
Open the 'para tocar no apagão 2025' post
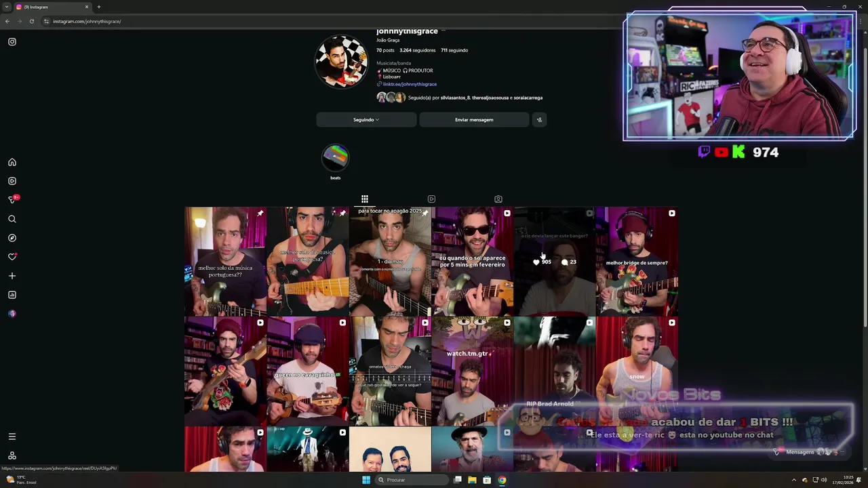390,262
